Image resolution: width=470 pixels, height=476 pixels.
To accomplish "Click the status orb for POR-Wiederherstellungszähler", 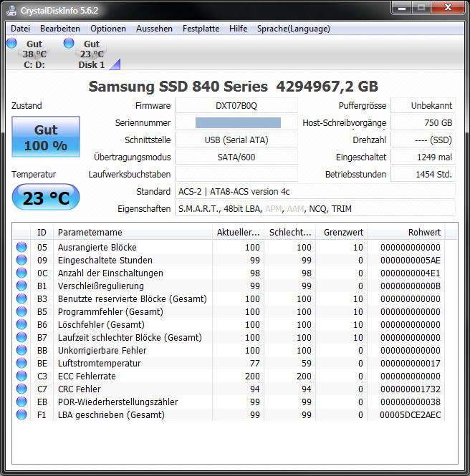I will pyautogui.click(x=21, y=402).
